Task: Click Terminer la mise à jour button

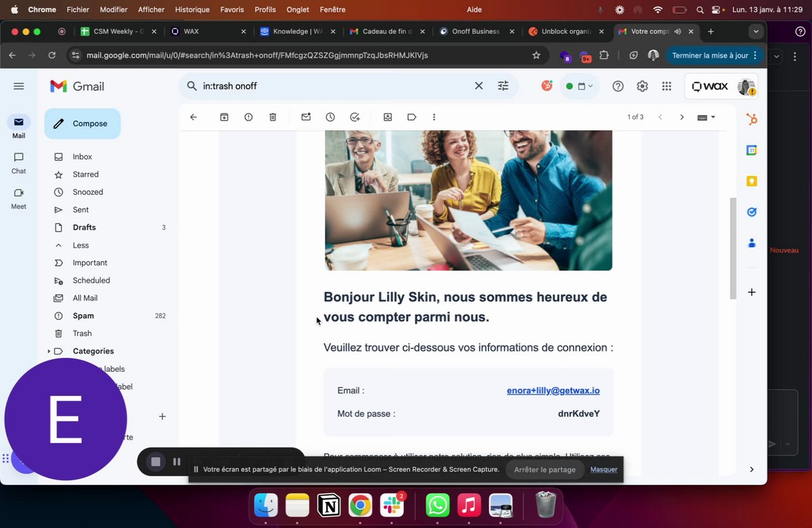Action: click(713, 55)
